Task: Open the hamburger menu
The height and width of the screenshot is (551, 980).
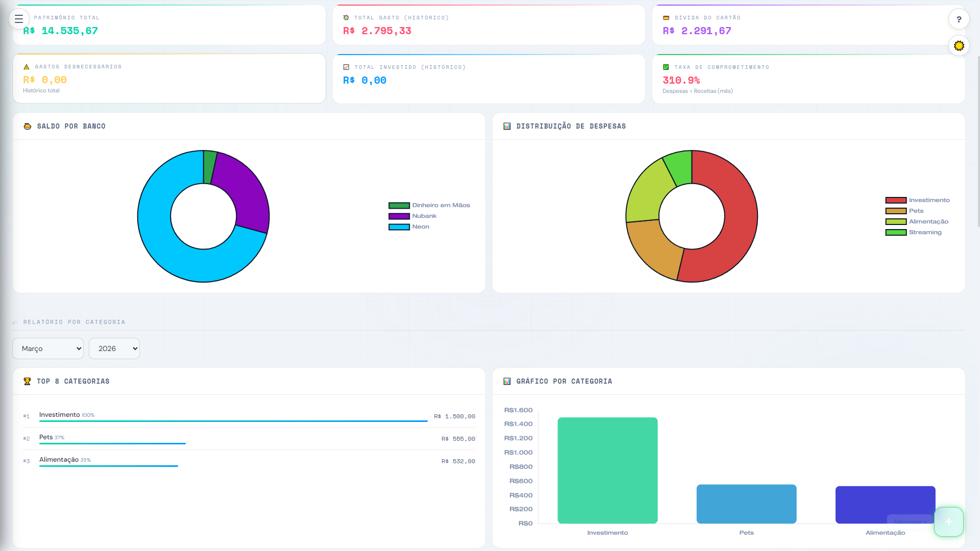Action: 19,19
